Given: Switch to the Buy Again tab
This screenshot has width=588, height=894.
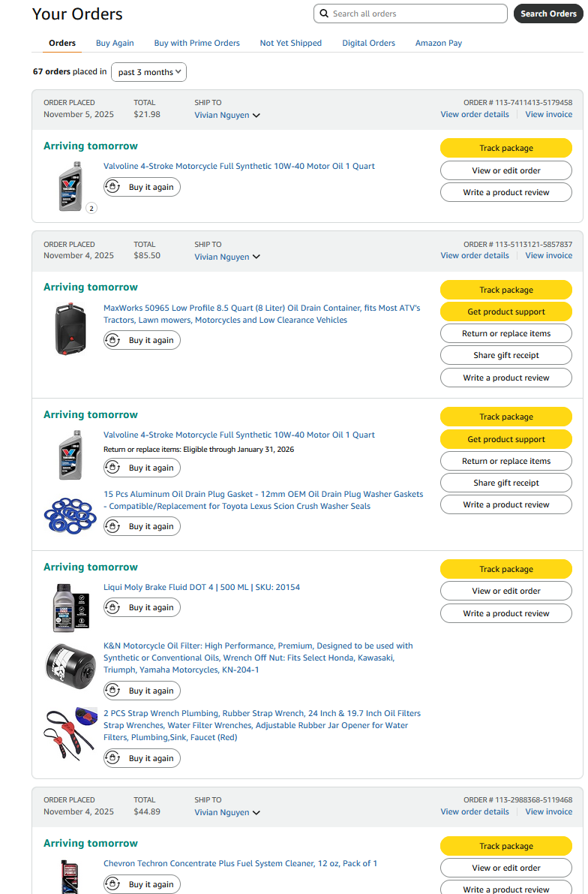Looking at the screenshot, I should point(115,43).
